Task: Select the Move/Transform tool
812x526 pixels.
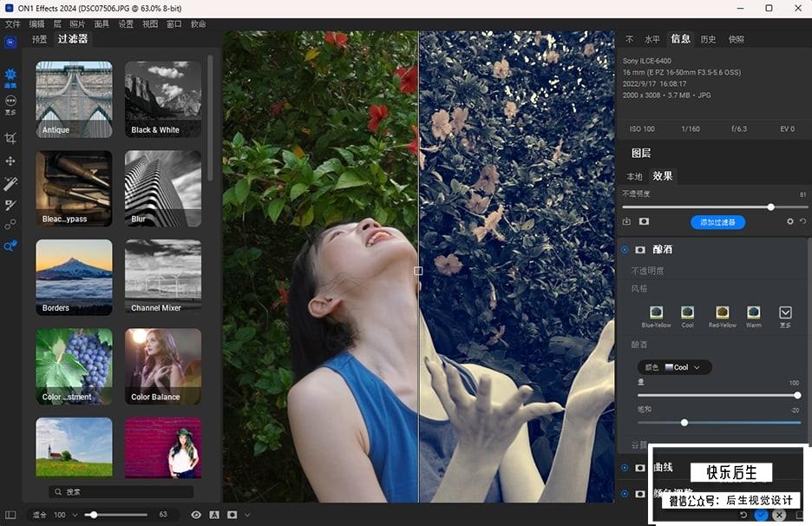Action: click(10, 161)
